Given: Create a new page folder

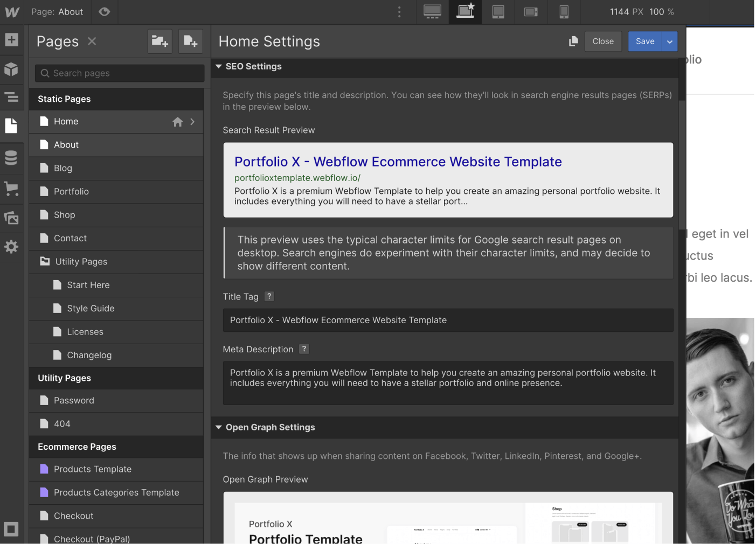Looking at the screenshot, I should pyautogui.click(x=160, y=41).
